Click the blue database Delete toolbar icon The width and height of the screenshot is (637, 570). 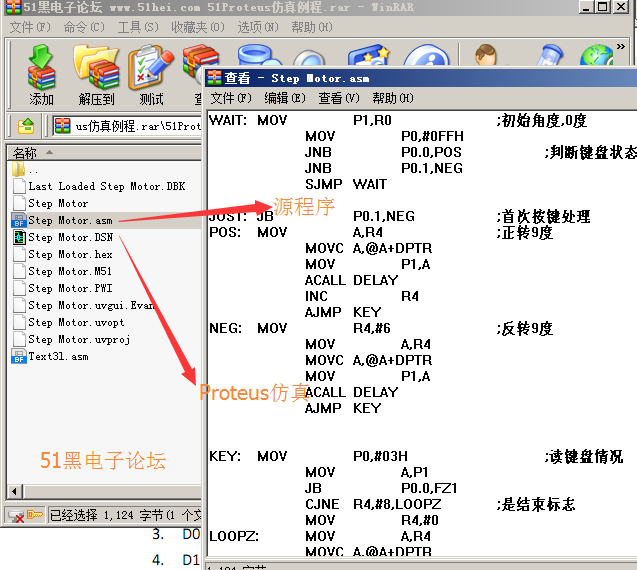tap(259, 55)
